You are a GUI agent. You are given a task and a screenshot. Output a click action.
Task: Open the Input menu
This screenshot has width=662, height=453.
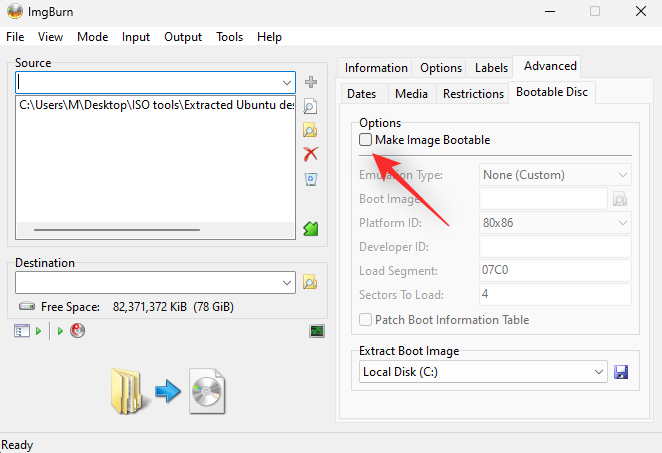point(136,37)
